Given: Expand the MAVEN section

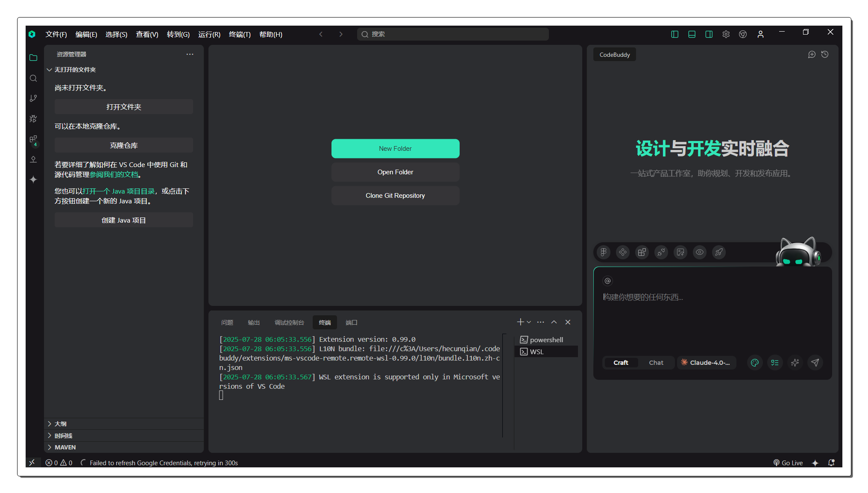Looking at the screenshot, I should 65,447.
